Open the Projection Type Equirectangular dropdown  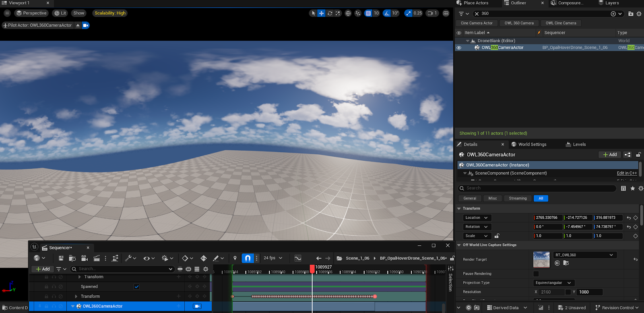click(554, 283)
